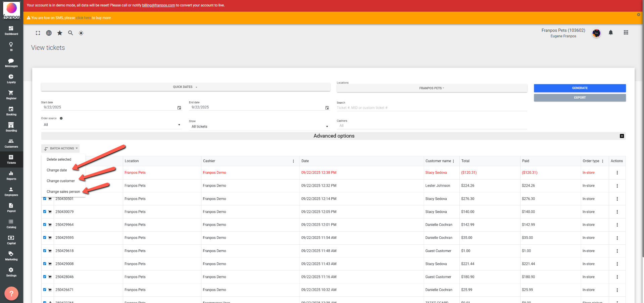Click the fullscreen toggle icon
The height and width of the screenshot is (303, 644).
(38, 33)
